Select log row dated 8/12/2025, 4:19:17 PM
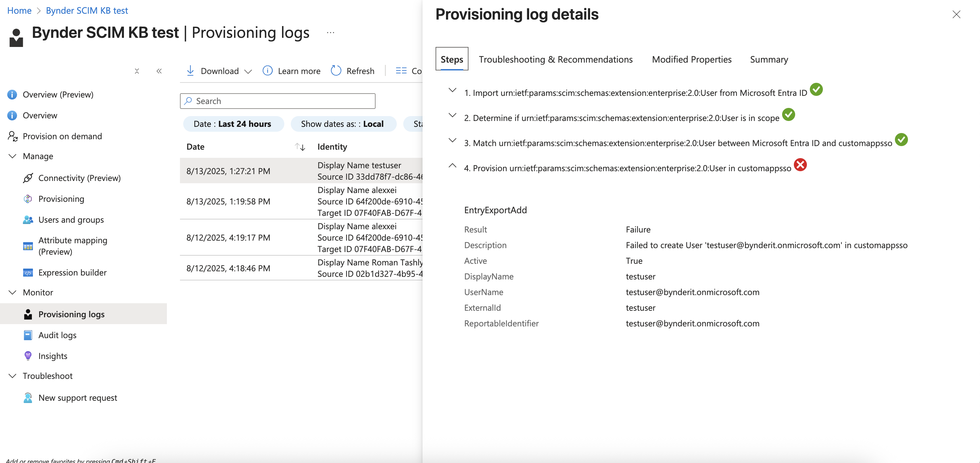Image resolution: width=980 pixels, height=463 pixels. coord(301,238)
